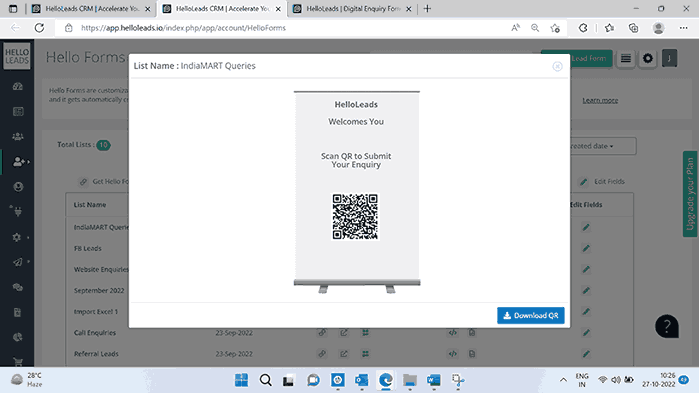This screenshot has width=699, height=393.
Task: Edit fields pencil for Website Enquiries row
Action: [586, 269]
